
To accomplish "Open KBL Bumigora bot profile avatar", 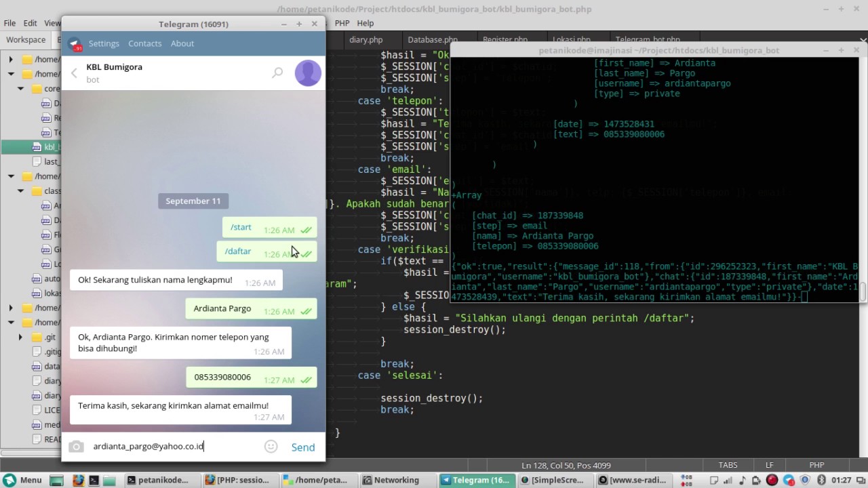I will pos(308,73).
